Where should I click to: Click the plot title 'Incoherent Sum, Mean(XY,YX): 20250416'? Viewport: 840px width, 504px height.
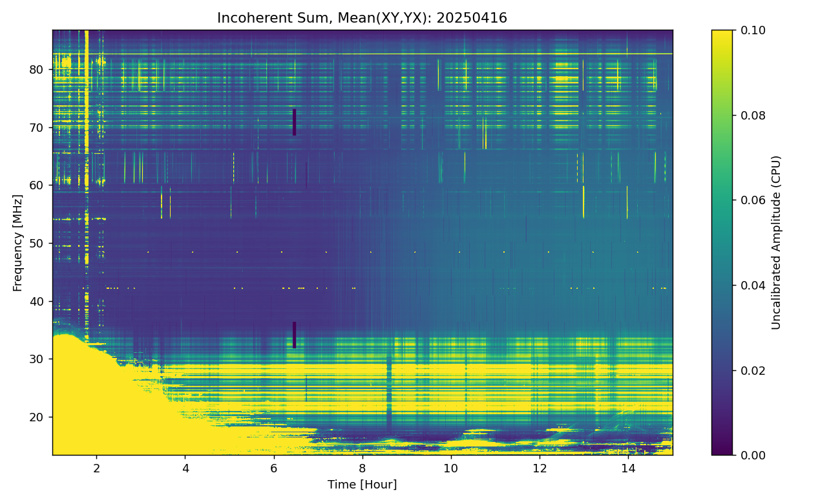click(362, 18)
